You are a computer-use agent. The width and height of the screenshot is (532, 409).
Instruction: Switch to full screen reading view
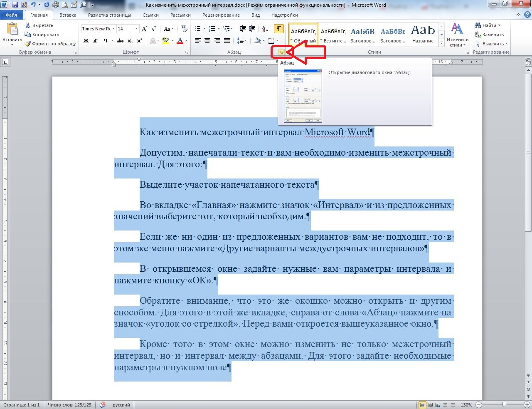431,405
